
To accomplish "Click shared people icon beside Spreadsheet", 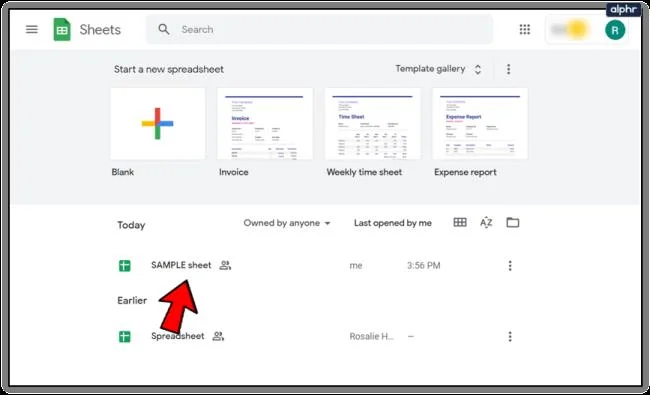I will [x=218, y=336].
